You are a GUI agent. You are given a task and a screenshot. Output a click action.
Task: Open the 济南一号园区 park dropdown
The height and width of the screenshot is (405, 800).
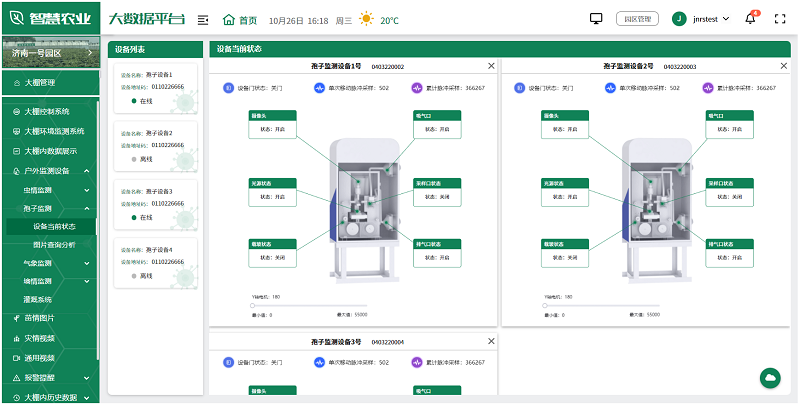pyautogui.click(x=50, y=53)
